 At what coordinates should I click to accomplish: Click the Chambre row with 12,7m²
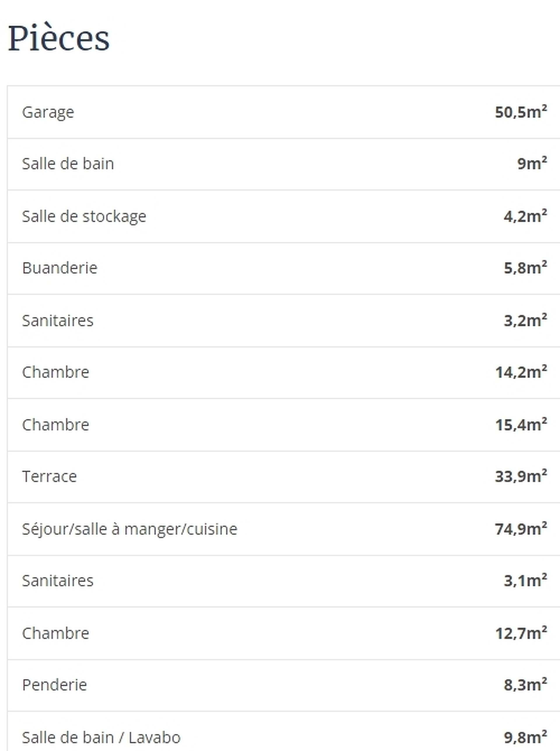(284, 633)
